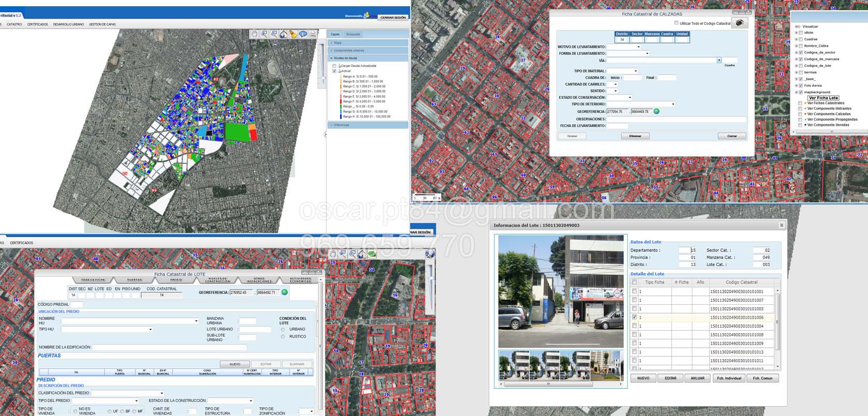
Task: Open FORMA DE LEVANTAMIENTO dropdown
Action: point(647,53)
